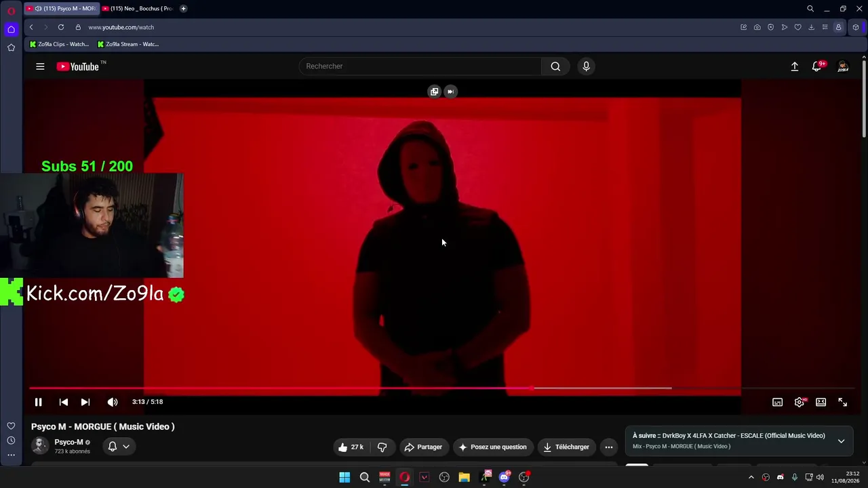Open the YouTube account avatar menu
The height and width of the screenshot is (488, 868).
pos(843,66)
